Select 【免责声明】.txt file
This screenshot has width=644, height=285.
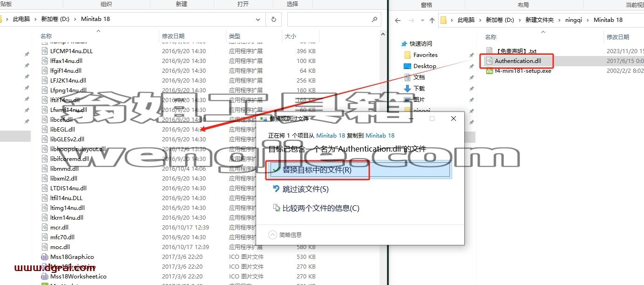515,51
